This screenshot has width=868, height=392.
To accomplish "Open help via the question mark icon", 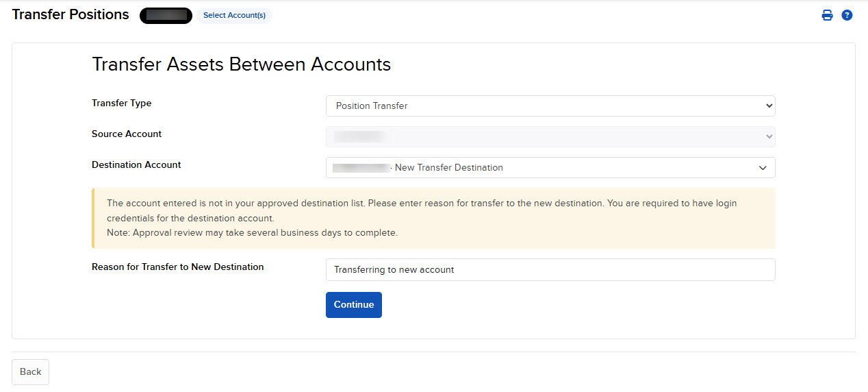I will tap(847, 15).
